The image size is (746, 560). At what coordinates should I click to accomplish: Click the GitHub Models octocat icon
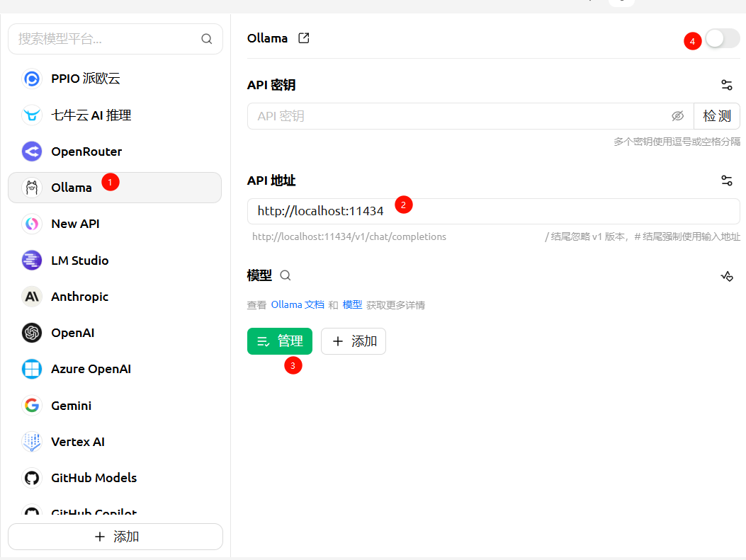(x=32, y=478)
